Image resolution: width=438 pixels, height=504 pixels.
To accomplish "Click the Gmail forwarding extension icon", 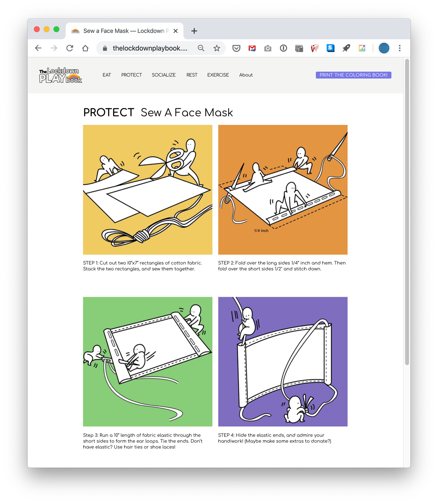I will point(252,48).
